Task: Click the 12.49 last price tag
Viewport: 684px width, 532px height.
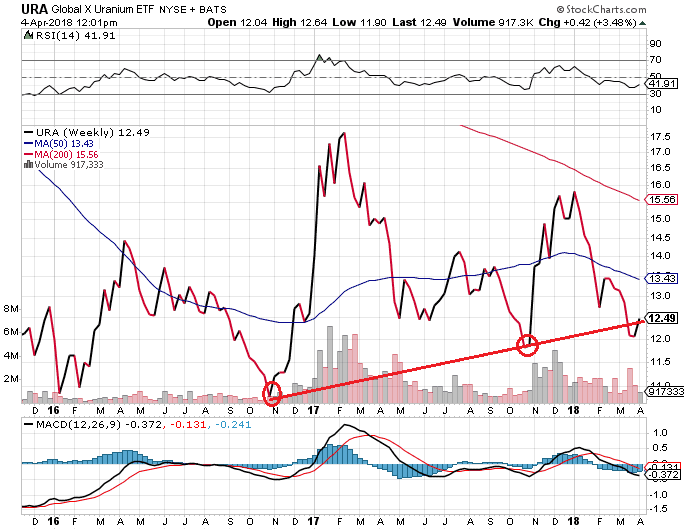Action: [x=659, y=319]
